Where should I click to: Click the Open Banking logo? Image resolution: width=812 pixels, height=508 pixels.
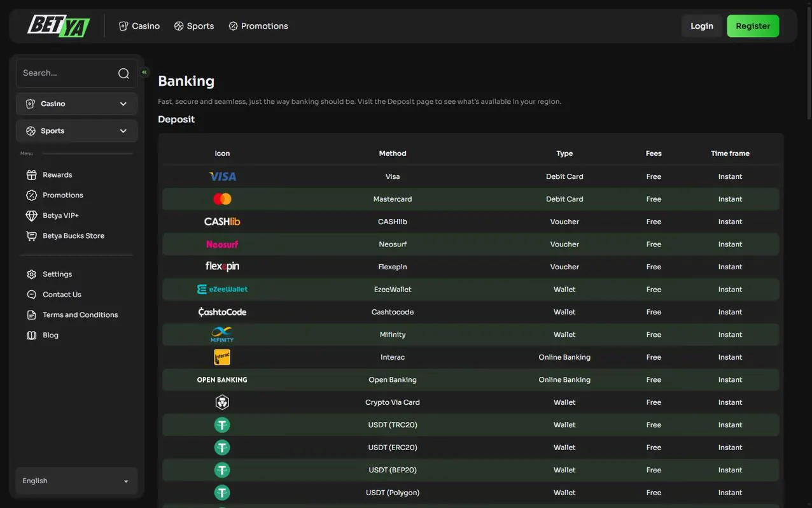point(222,380)
